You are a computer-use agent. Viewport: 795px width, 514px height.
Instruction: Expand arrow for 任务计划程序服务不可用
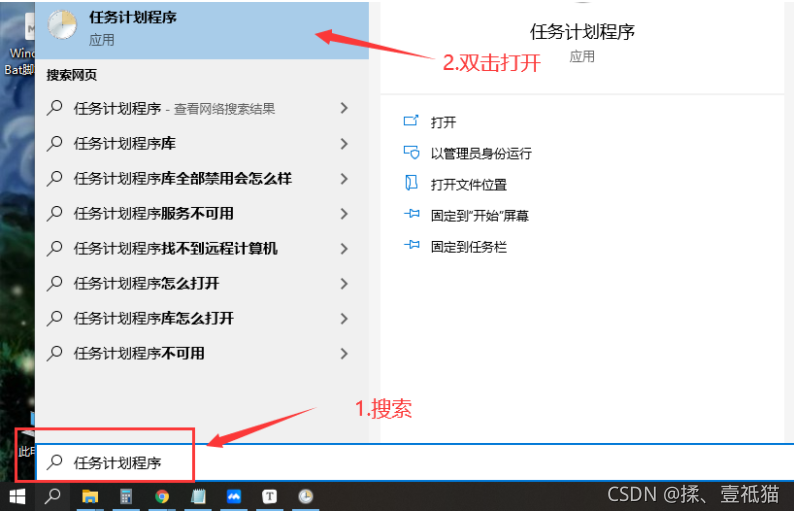click(x=344, y=213)
